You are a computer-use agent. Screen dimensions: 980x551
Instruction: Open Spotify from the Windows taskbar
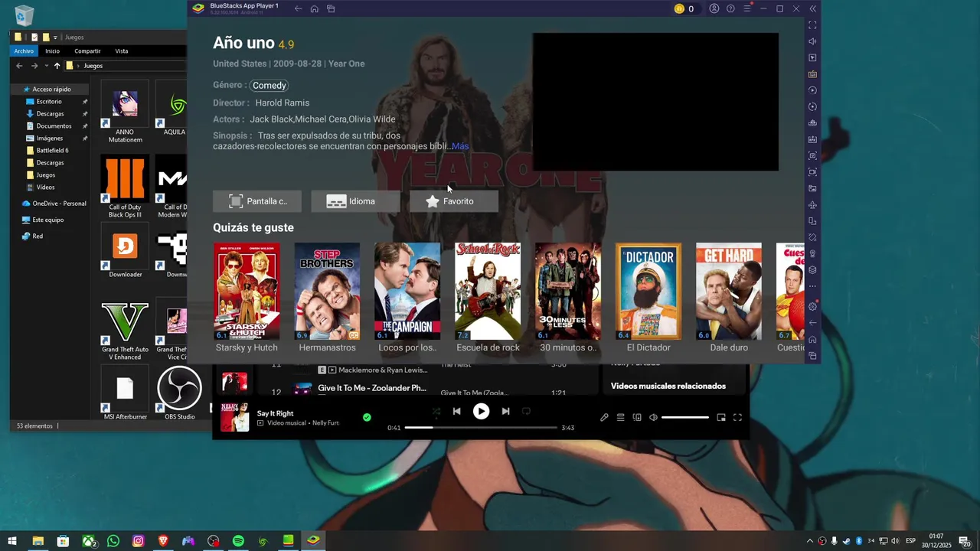238,541
